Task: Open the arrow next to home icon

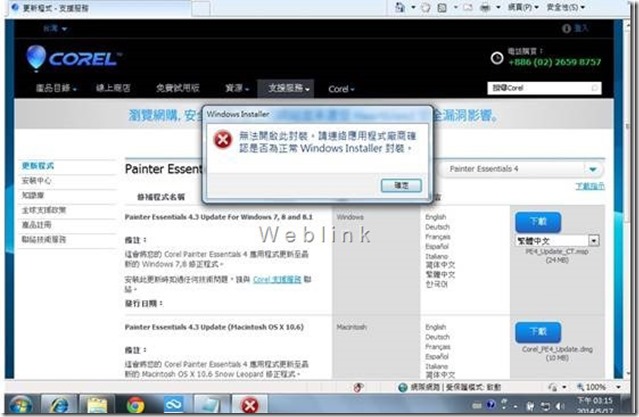Action: (x=413, y=7)
